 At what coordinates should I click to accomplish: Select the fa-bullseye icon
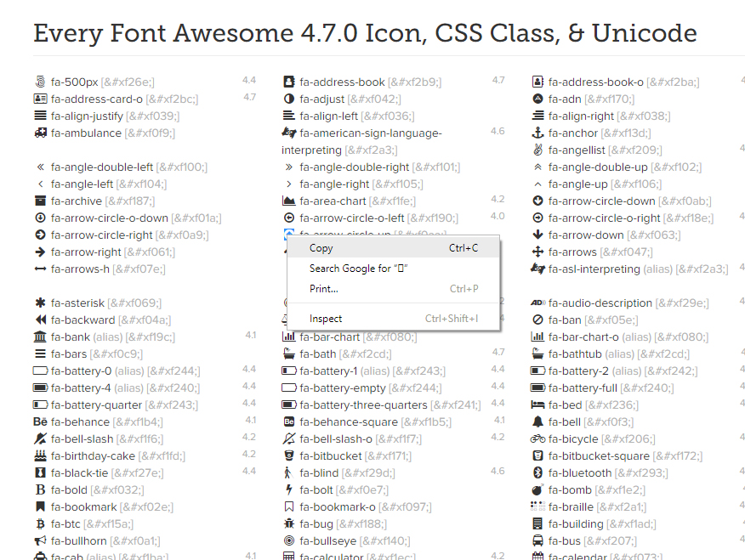point(288,540)
